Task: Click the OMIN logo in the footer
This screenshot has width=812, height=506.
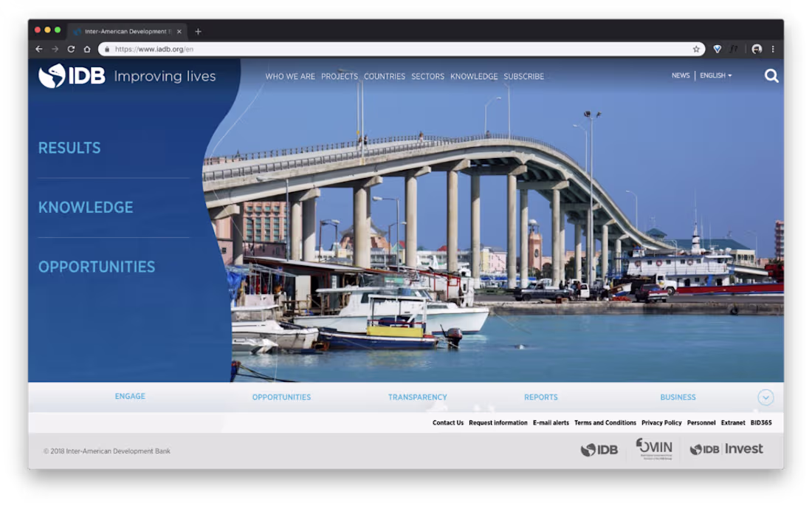Action: pyautogui.click(x=654, y=448)
